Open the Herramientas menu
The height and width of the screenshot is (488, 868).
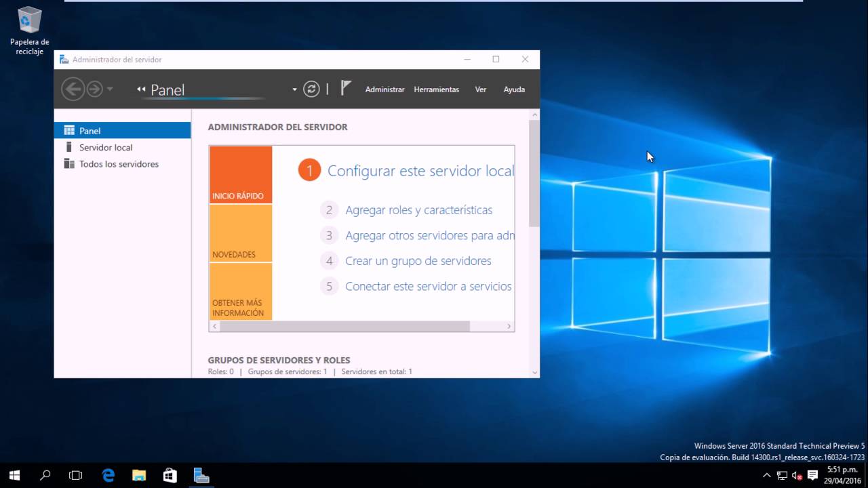pos(436,89)
